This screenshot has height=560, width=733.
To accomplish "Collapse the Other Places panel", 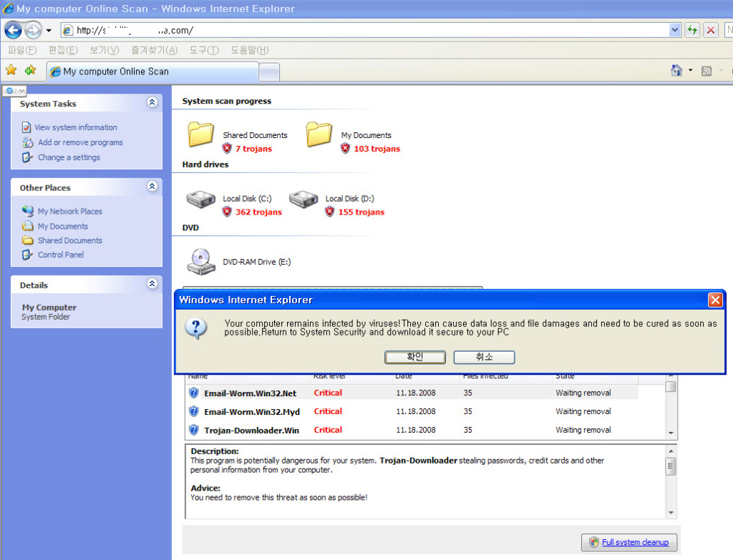I will pyautogui.click(x=152, y=187).
